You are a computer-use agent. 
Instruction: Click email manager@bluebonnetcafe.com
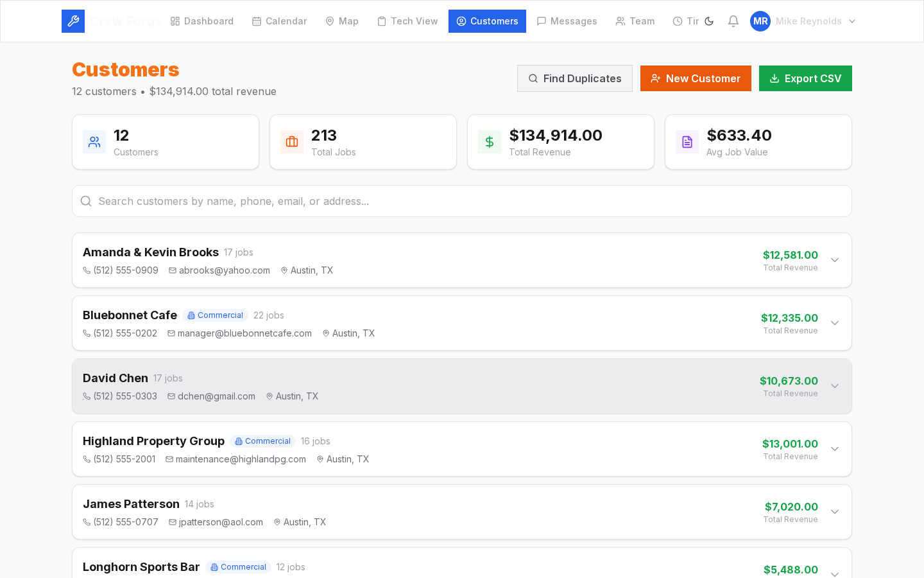[x=244, y=333]
